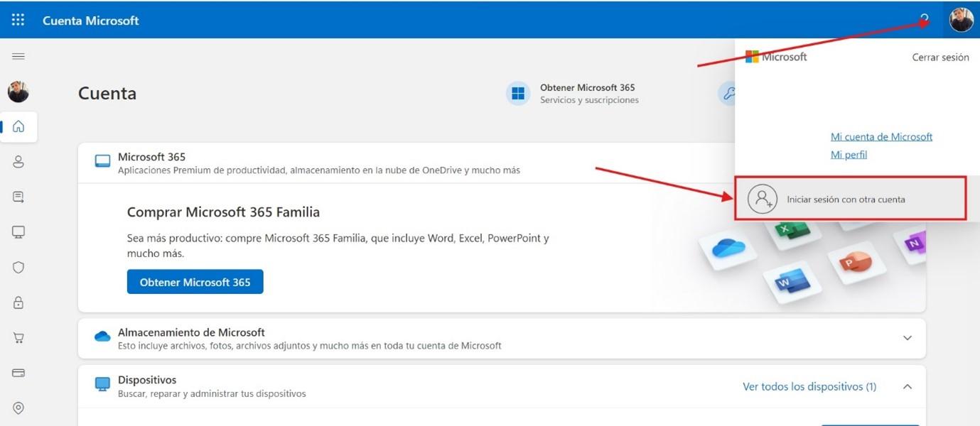The image size is (980, 426).
Task: Click the shopping cart order history icon
Action: [x=18, y=337]
